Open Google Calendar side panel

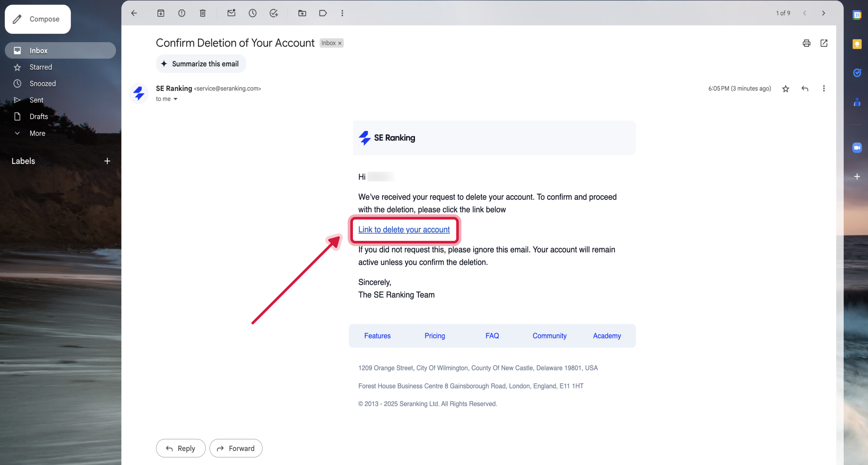point(857,15)
